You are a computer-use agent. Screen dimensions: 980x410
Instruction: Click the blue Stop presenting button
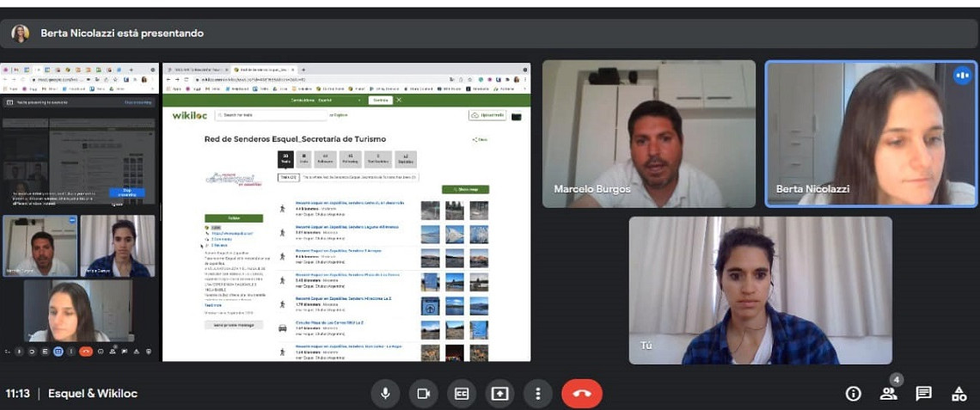pos(127,193)
